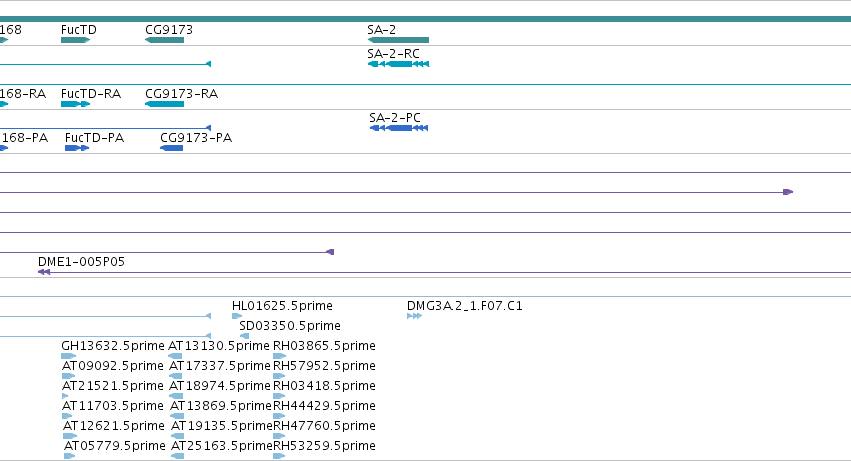Viewport: 851px width, 461px height.
Task: Click the CG9173 gene label
Action: tap(169, 30)
